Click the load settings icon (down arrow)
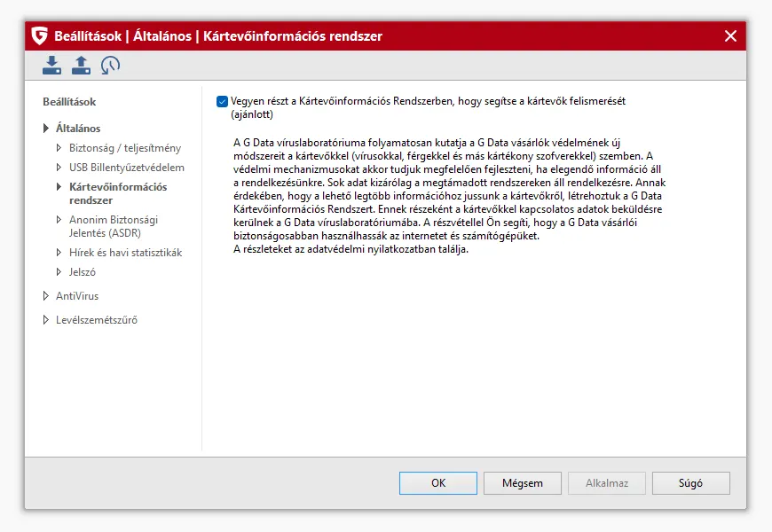This screenshot has width=772, height=532. point(52,65)
